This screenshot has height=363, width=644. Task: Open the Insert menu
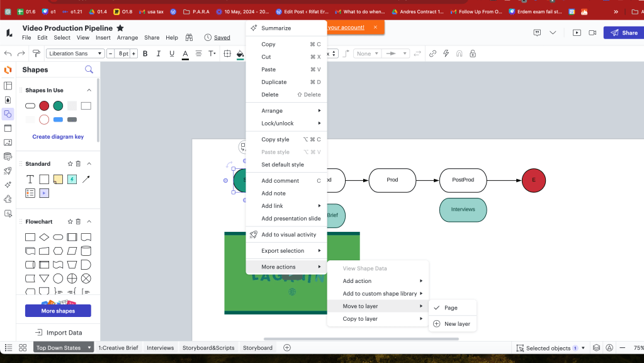click(103, 37)
